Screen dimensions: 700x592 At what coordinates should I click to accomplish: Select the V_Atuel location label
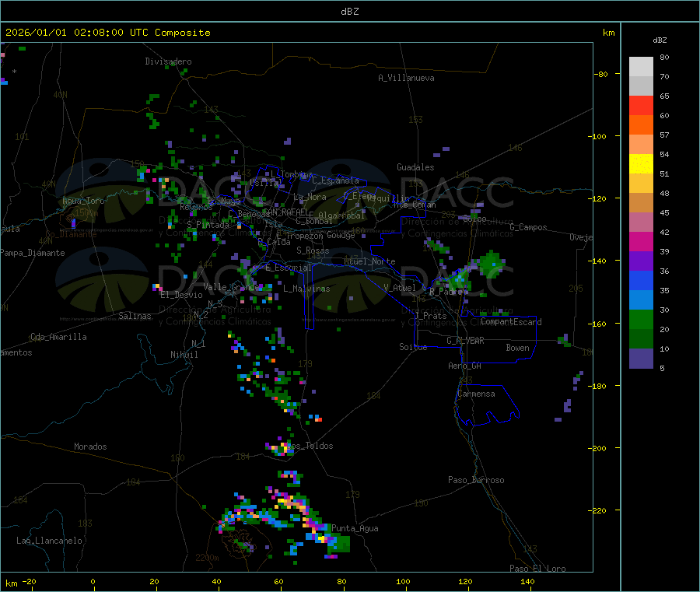(x=400, y=288)
